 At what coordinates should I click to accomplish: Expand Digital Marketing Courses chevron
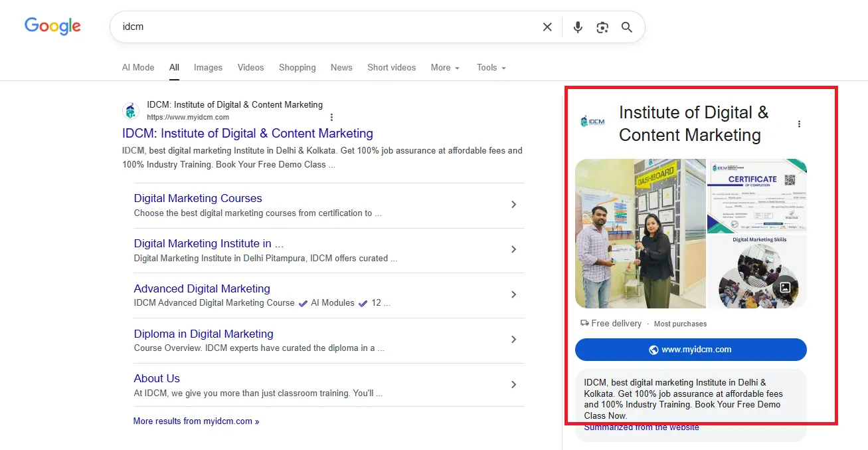(x=513, y=205)
